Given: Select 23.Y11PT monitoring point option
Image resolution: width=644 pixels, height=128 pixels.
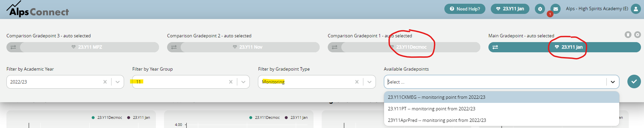Looking at the screenshot, I should (x=502, y=109).
